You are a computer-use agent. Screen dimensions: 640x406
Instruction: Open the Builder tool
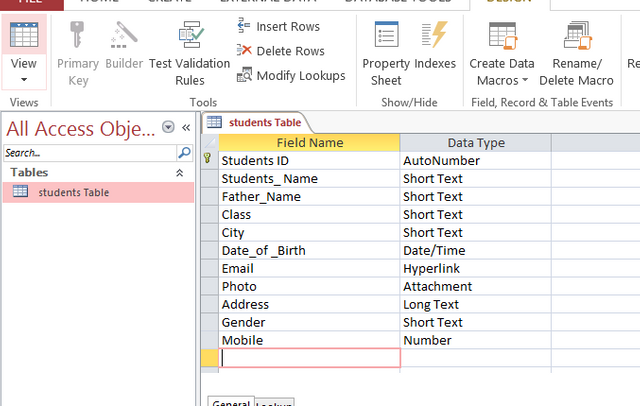click(x=124, y=46)
